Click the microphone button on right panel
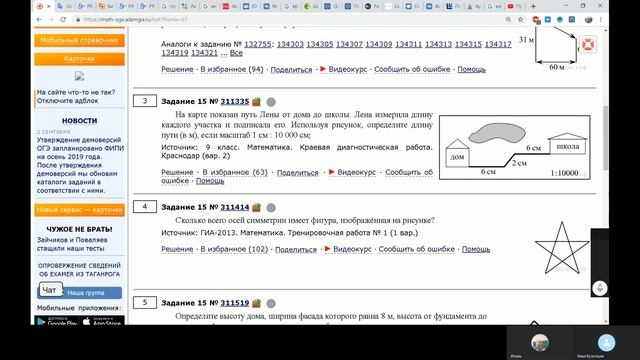 (x=600, y=288)
